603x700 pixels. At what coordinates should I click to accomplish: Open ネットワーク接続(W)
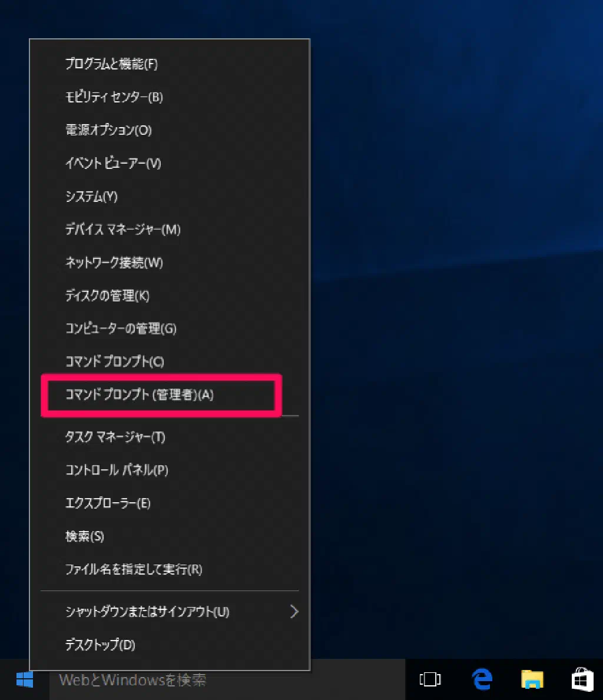pos(114,263)
